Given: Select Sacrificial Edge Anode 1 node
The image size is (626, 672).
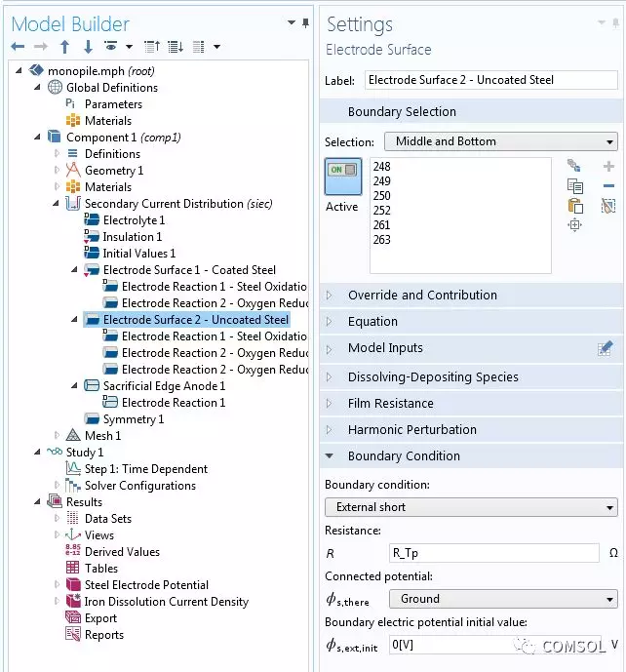Looking at the screenshot, I should pyautogui.click(x=164, y=386).
